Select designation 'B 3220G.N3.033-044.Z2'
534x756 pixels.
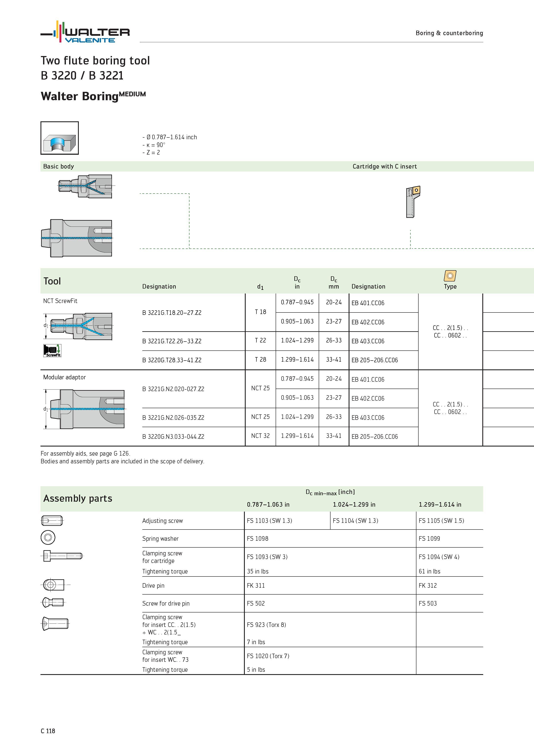click(x=173, y=437)
